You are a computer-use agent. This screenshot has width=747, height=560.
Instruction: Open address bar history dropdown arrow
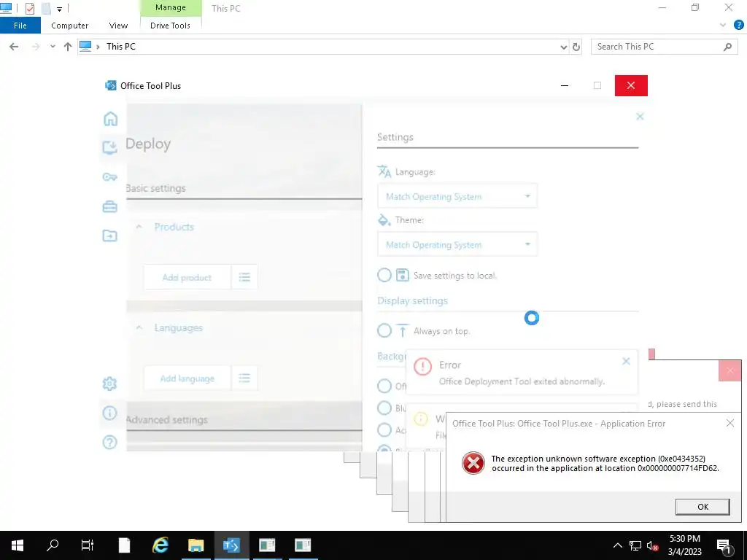[564, 47]
